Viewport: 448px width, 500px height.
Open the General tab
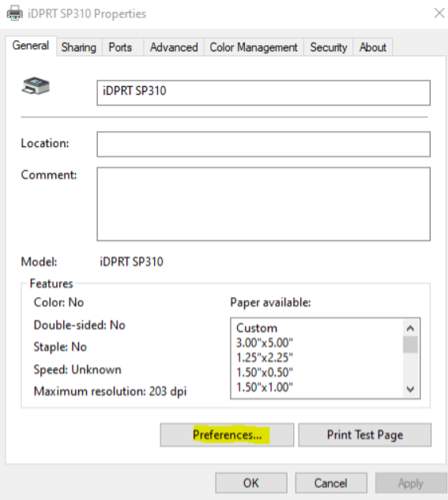[x=31, y=46]
